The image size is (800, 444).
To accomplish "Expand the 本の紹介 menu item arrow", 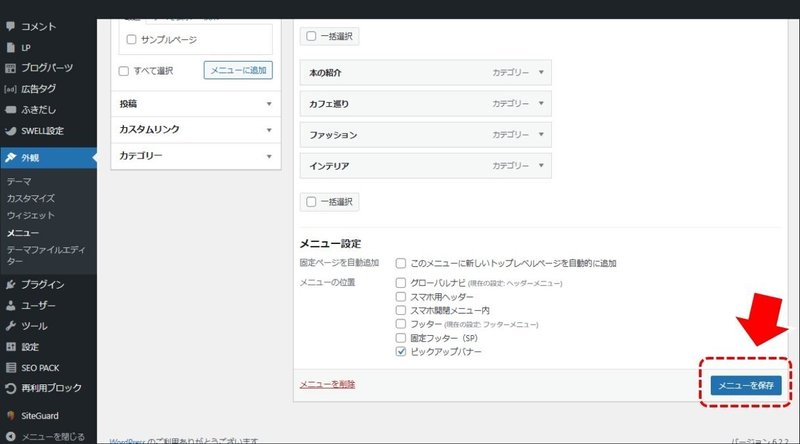I will (541, 72).
